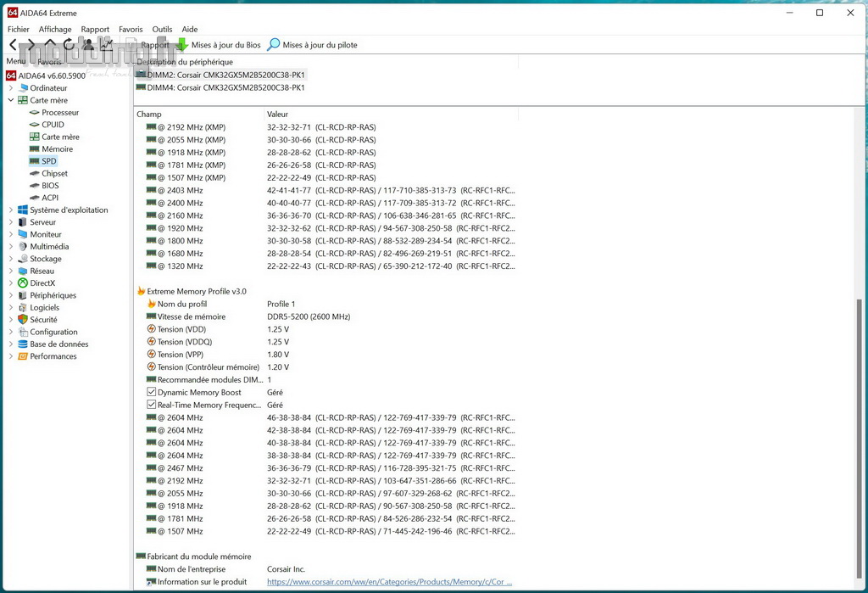This screenshot has height=593, width=868.
Task: Click the Multimédia speaker icon
Action: click(23, 246)
